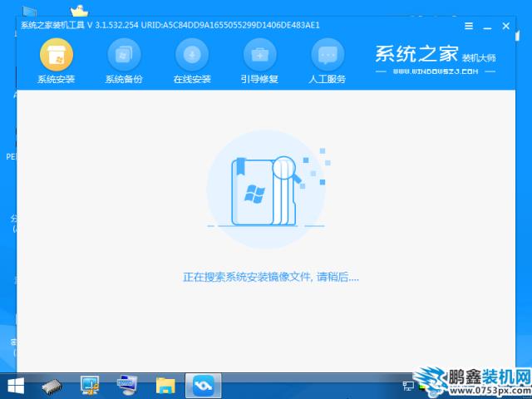The width and height of the screenshot is (532, 399).
Task: Click the 人工服务 (Manual Service) chat icon
Action: pos(328,55)
